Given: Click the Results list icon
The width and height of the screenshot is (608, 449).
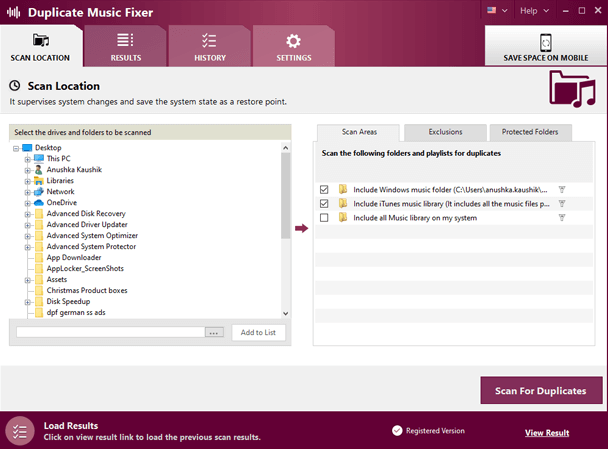Looking at the screenshot, I should 125,40.
